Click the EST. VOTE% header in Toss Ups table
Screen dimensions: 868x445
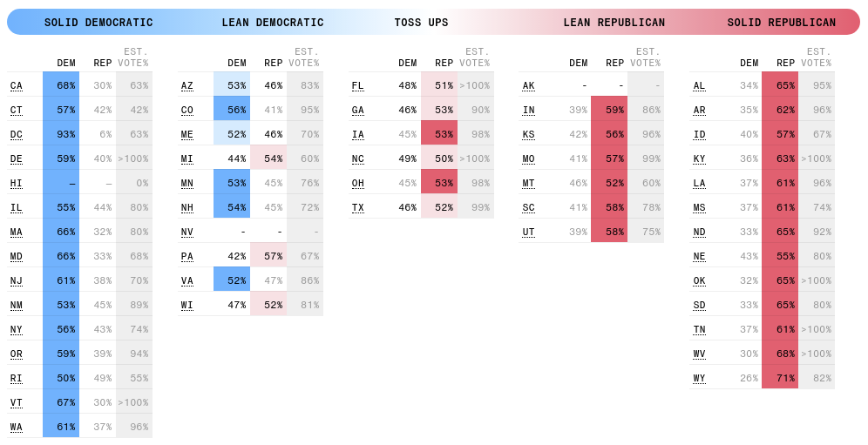click(476, 57)
